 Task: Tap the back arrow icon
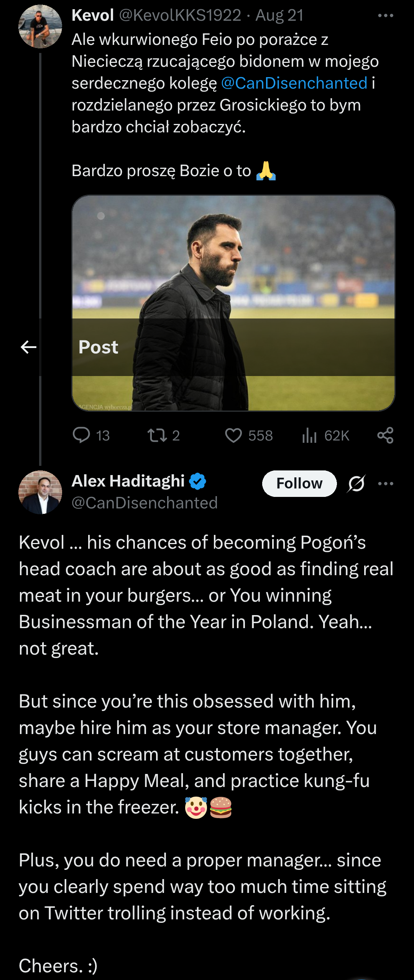(x=28, y=347)
